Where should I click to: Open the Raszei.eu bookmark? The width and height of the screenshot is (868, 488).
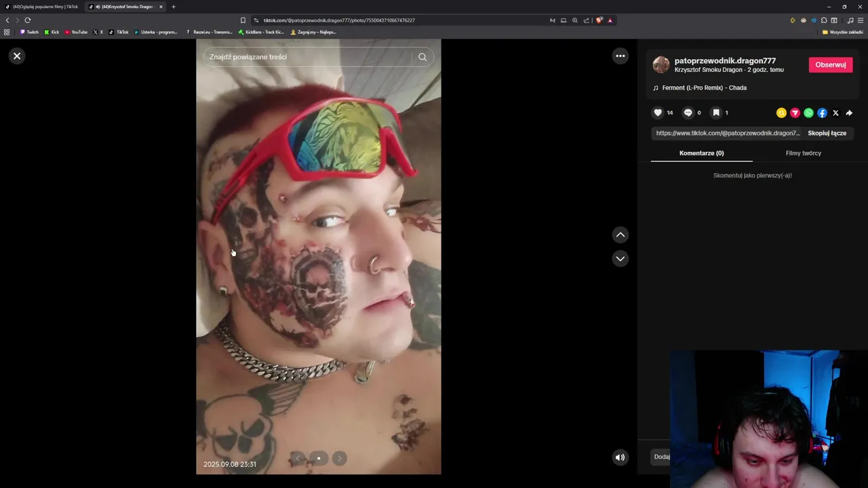tap(209, 32)
